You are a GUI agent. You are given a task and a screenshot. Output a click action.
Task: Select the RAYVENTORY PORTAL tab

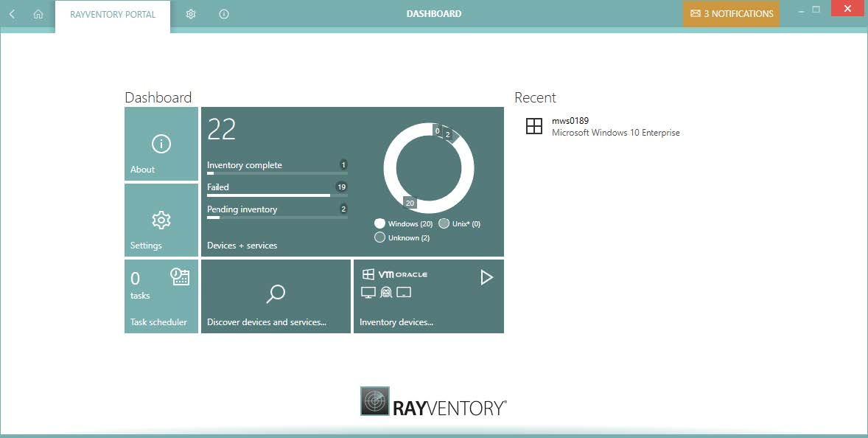(x=113, y=14)
